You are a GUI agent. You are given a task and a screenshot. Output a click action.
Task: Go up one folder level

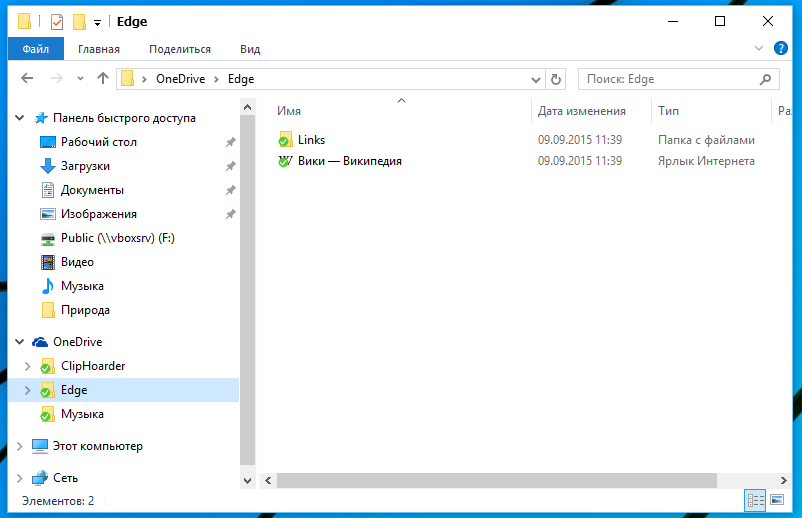(103, 78)
